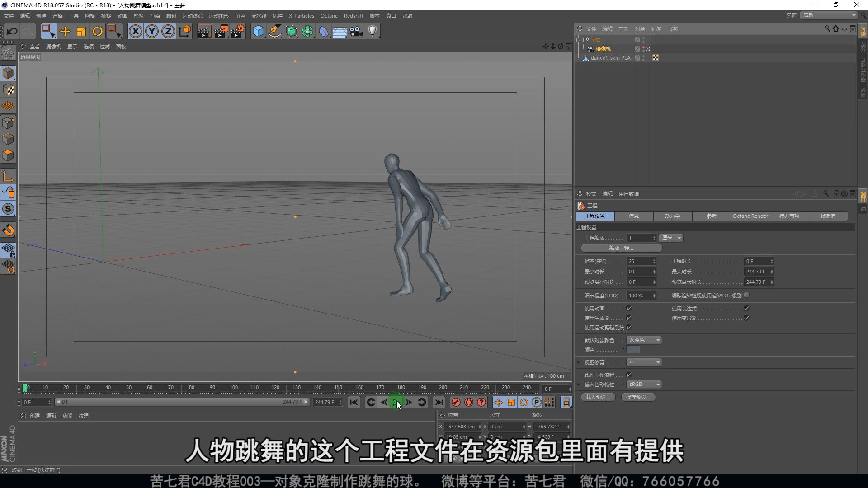Render to Picture Viewer
The width and height of the screenshot is (868, 488).
[221, 31]
